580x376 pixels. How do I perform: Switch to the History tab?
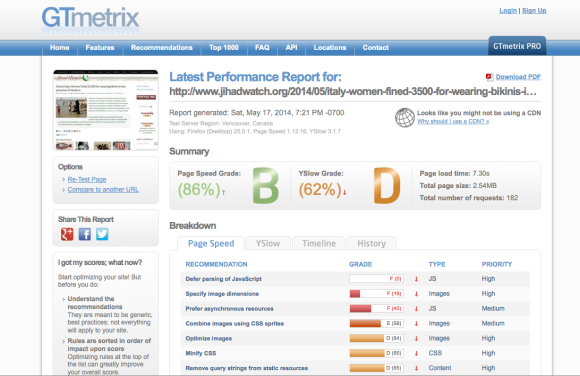(x=371, y=244)
